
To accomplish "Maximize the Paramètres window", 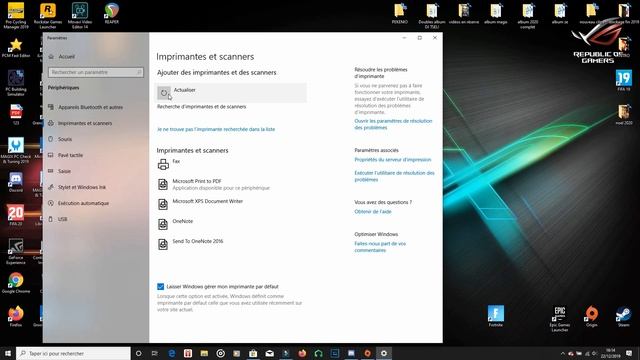I will (x=419, y=38).
